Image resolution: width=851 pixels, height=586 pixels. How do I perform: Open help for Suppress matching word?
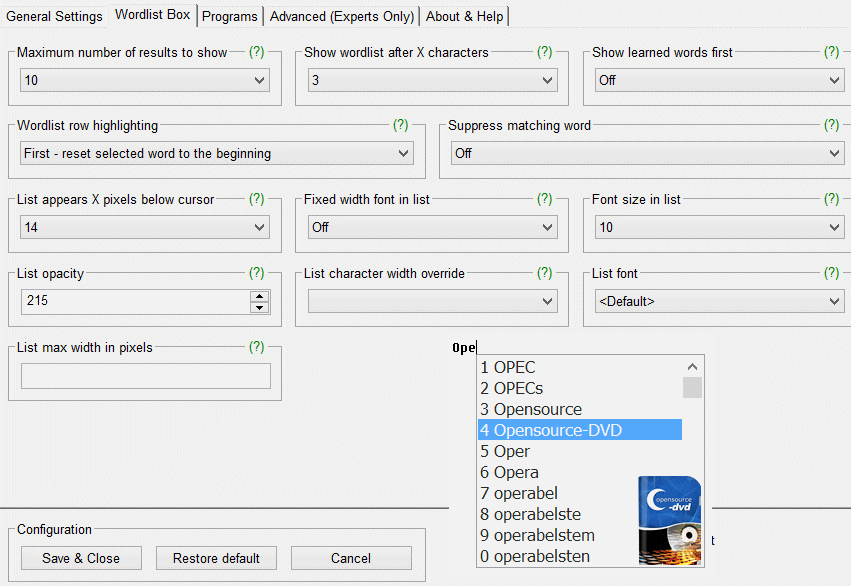pyautogui.click(x=831, y=126)
